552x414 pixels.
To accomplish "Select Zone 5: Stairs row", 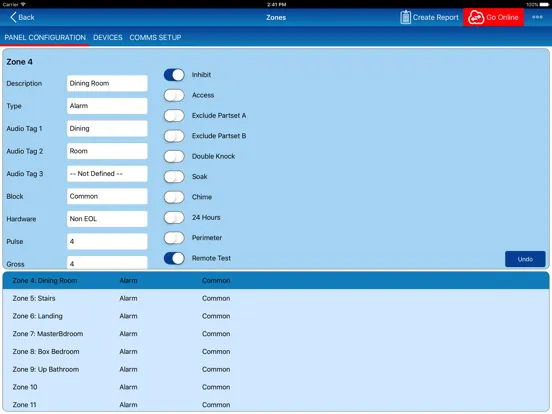I will pyautogui.click(x=276, y=298).
